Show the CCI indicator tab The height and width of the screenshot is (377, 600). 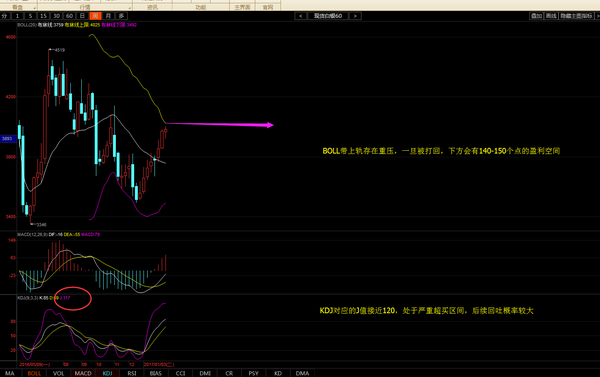181,373
